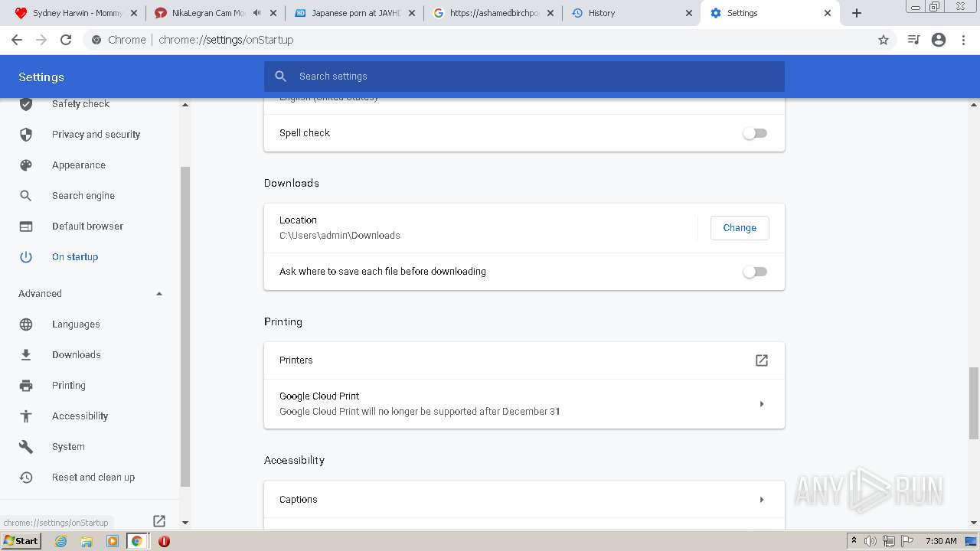The width and height of the screenshot is (980, 551).
Task: Open the Downloads arrow icon in sidebar
Action: point(26,355)
